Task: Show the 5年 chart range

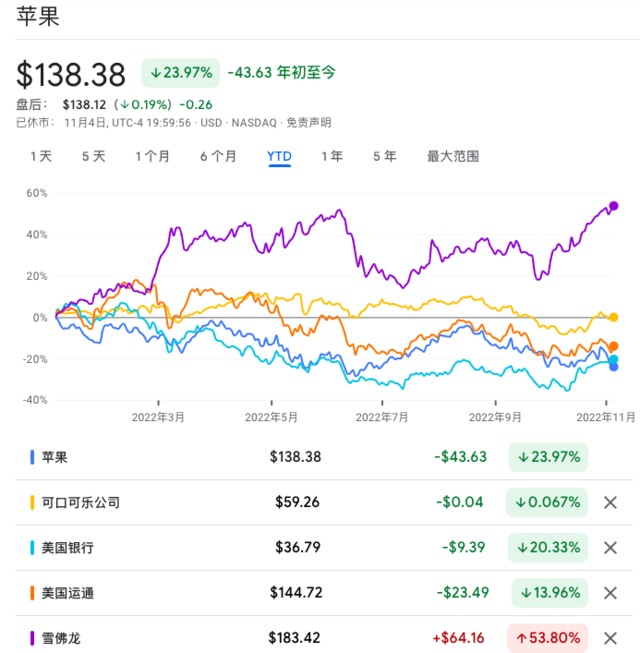Action: (x=384, y=156)
